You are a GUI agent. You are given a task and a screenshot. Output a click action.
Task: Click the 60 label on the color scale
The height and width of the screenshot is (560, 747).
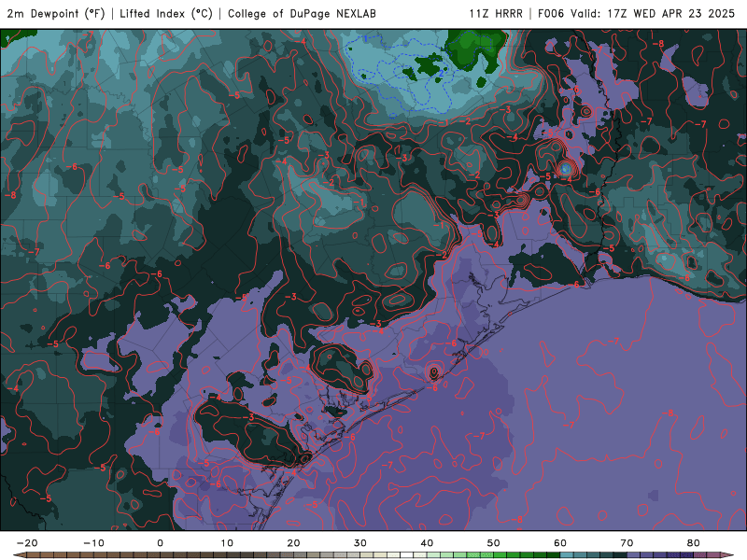(x=560, y=543)
